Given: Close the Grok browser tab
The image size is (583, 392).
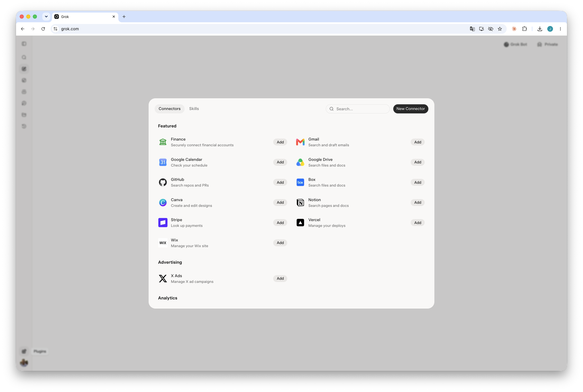Looking at the screenshot, I should point(114,17).
